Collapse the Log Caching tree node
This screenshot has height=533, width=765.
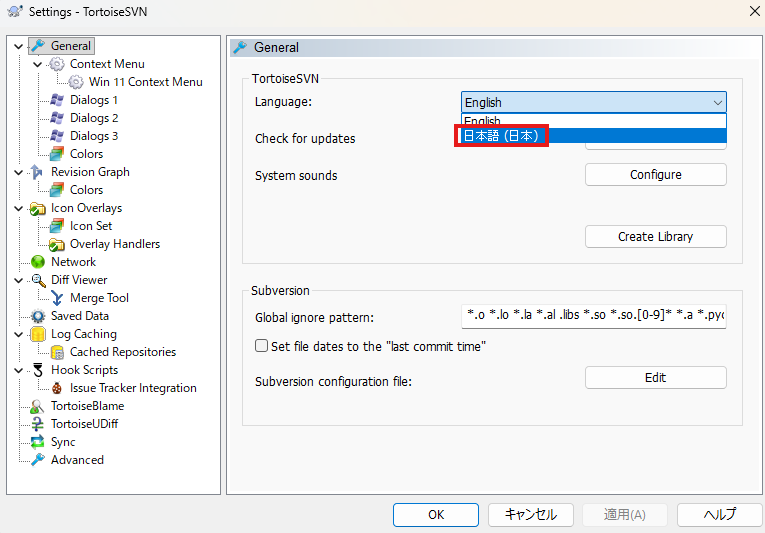click(x=19, y=334)
